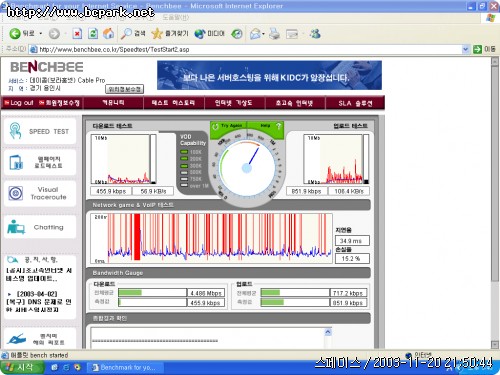The image size is (500, 375).
Task: Open Community menu item
Action: tap(113, 103)
